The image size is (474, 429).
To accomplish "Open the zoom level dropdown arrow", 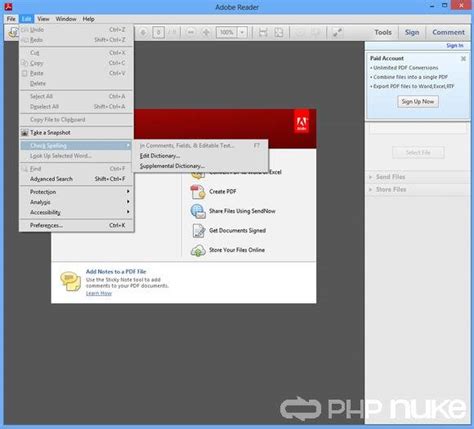I will tap(242, 32).
